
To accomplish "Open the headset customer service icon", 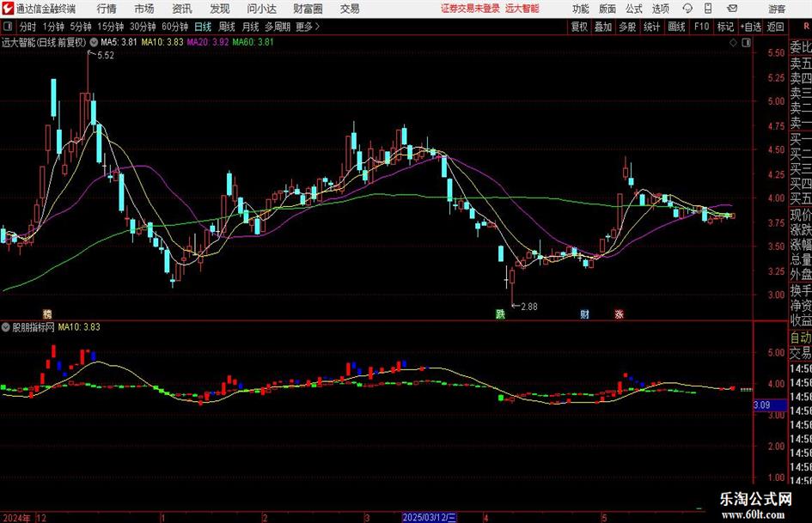I will (687, 9).
